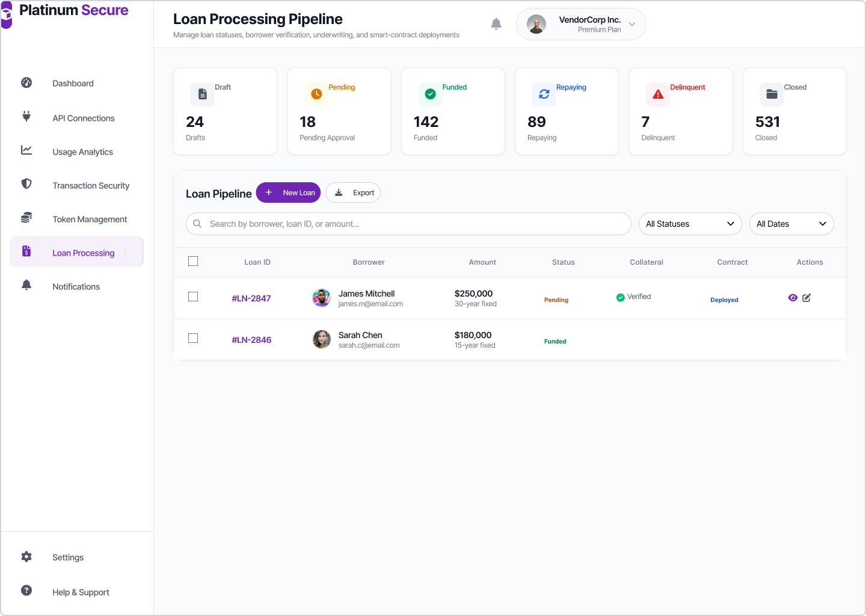
Task: Click the Repaying card refresh icon
Action: [544, 94]
